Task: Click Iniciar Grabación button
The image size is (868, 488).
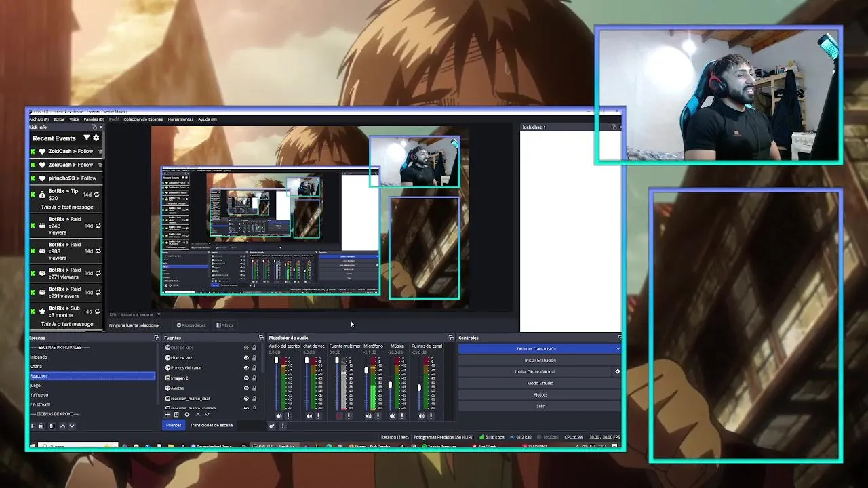Action: tap(540, 360)
